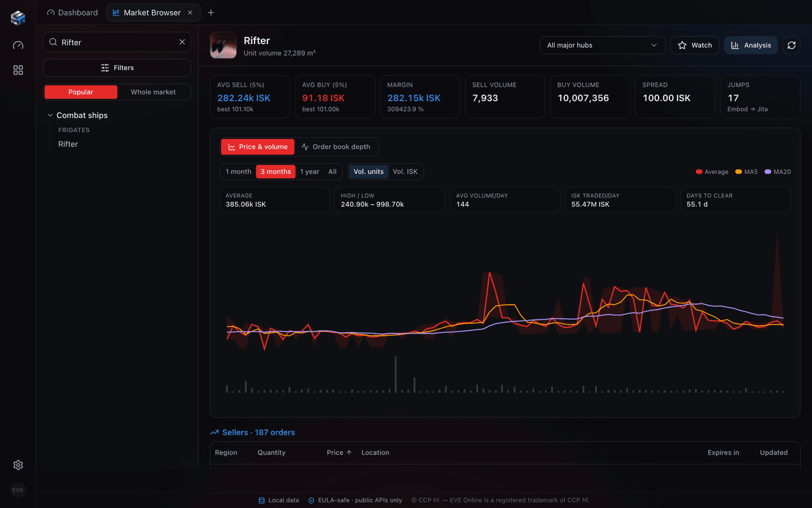Show volume in ISK
Viewport: 812px width, 508px height.
405,172
